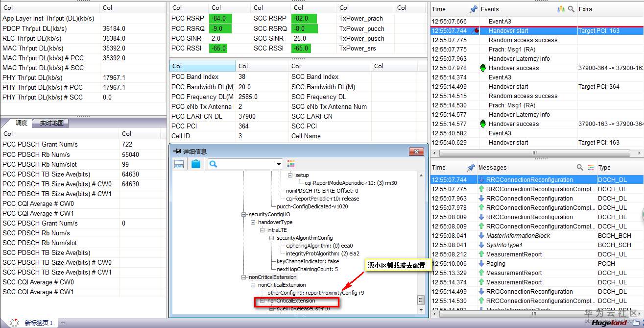The image size is (644, 328).
Task: Click the Time header in Events panel
Action: coord(439,9)
